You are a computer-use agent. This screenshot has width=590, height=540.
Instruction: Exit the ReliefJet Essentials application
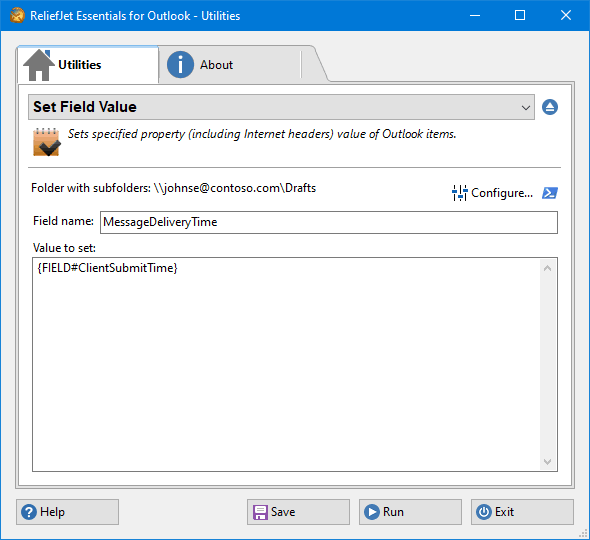[x=522, y=512]
